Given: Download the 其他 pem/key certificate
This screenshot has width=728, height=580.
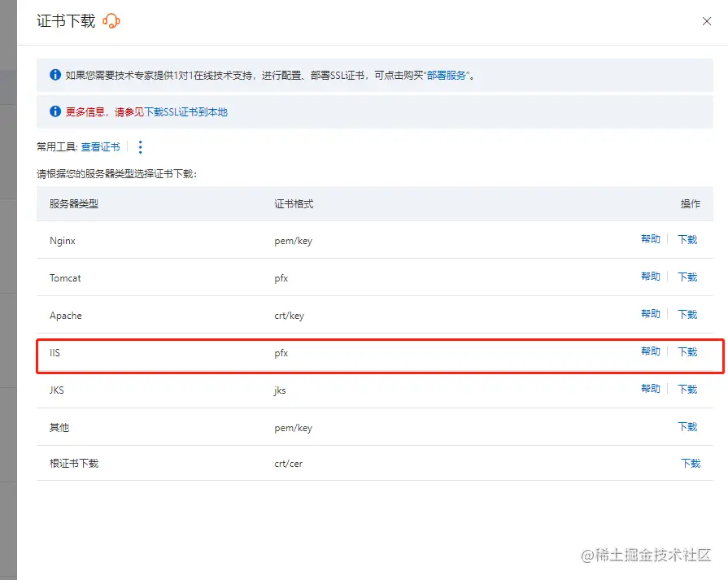Looking at the screenshot, I should tap(687, 426).
